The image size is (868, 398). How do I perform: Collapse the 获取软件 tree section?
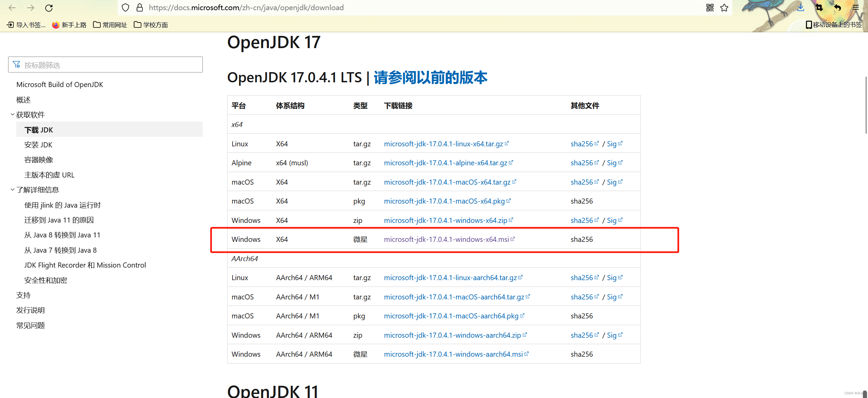coord(13,115)
